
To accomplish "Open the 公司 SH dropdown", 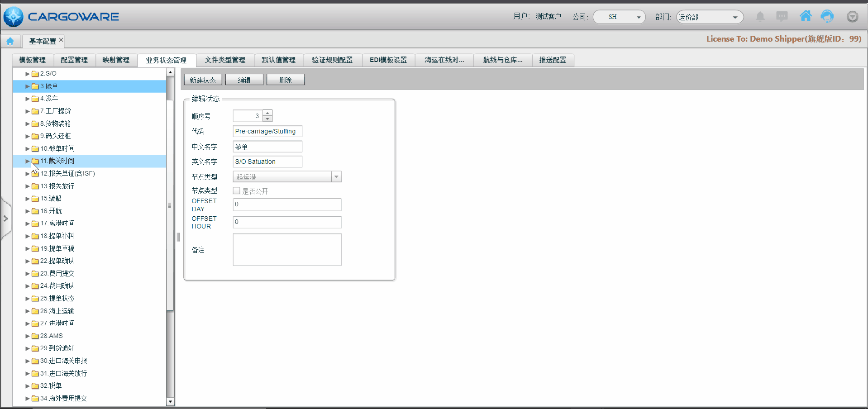I will pos(619,17).
